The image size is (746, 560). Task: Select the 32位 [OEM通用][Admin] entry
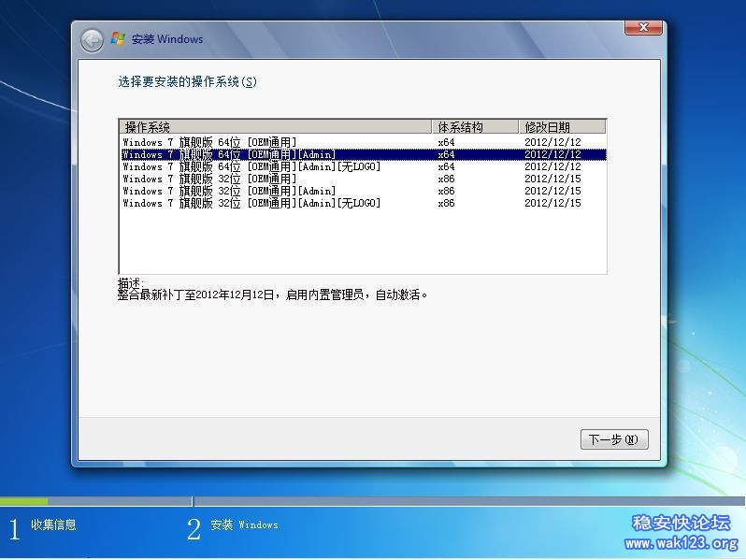229,191
